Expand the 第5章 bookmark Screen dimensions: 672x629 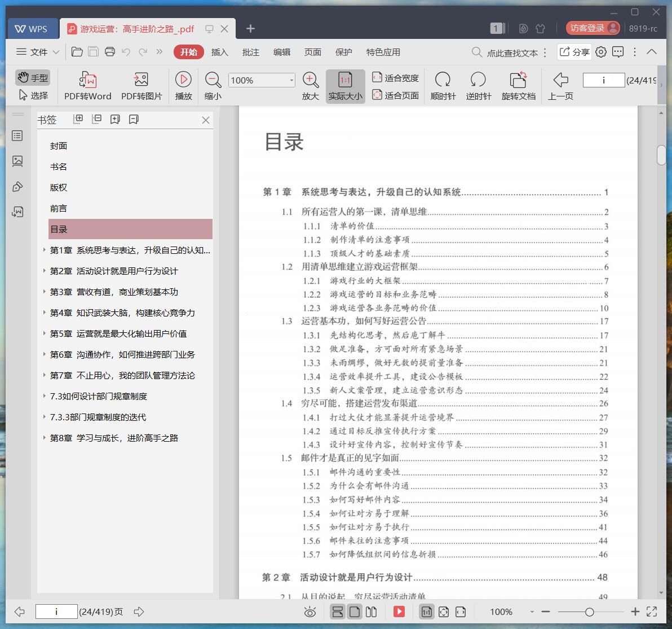point(44,333)
